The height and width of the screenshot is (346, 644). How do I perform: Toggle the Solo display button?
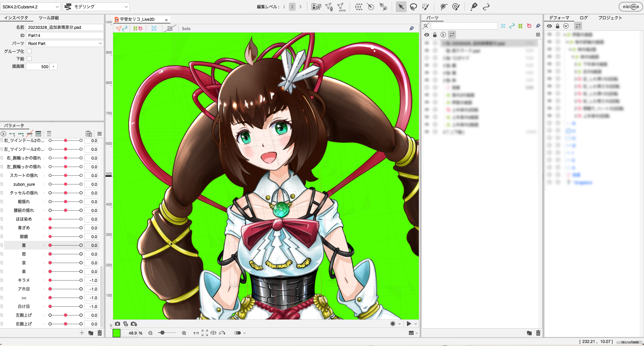(x=186, y=29)
